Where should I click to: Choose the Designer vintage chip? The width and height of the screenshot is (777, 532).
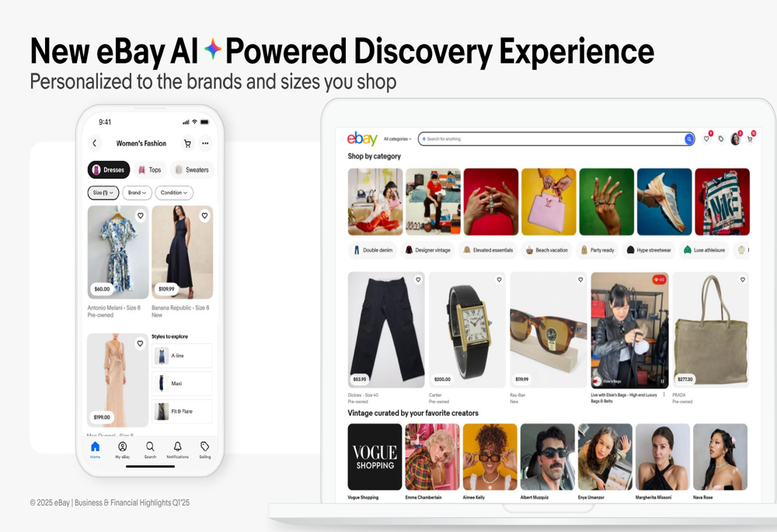(x=428, y=250)
